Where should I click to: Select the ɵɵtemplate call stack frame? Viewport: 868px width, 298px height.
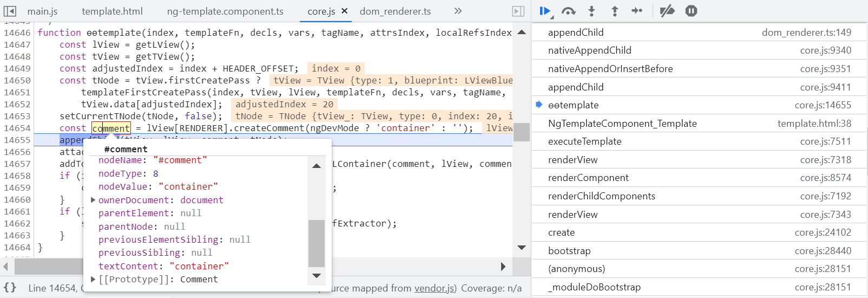click(x=699, y=105)
